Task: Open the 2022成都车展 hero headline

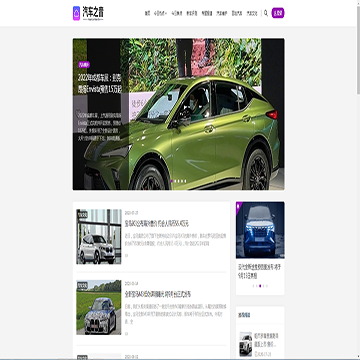Action: pyautogui.click(x=100, y=83)
